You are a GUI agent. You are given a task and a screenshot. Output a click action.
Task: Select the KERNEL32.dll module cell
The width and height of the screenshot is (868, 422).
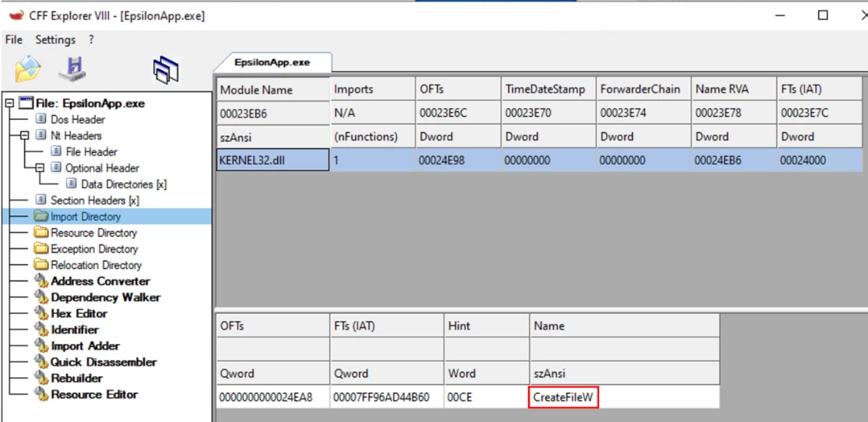click(x=272, y=160)
